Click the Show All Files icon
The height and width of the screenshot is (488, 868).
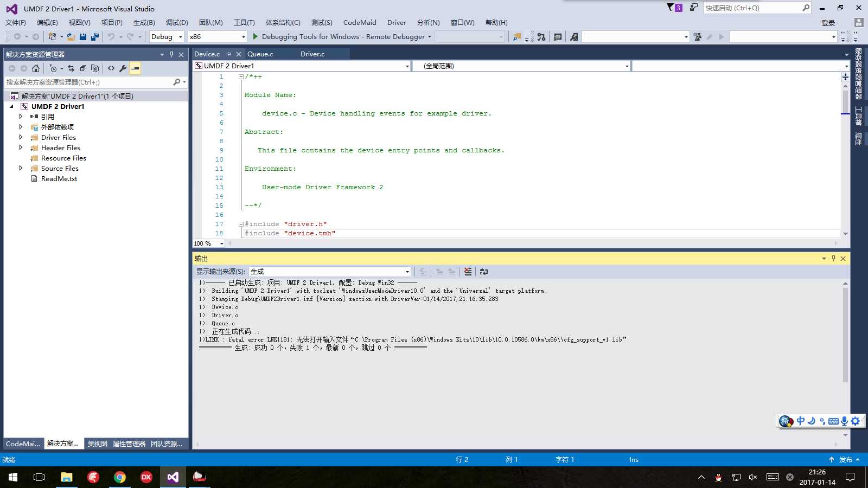tap(95, 68)
